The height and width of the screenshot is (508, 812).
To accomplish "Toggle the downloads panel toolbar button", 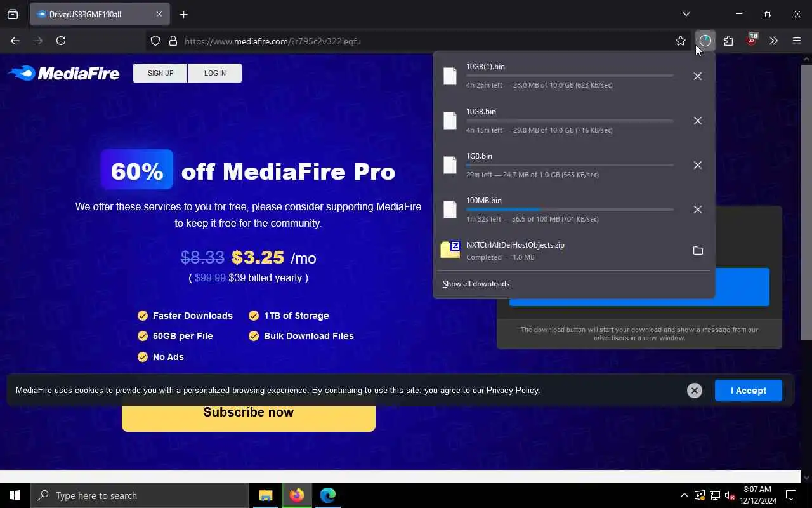I will click(705, 41).
